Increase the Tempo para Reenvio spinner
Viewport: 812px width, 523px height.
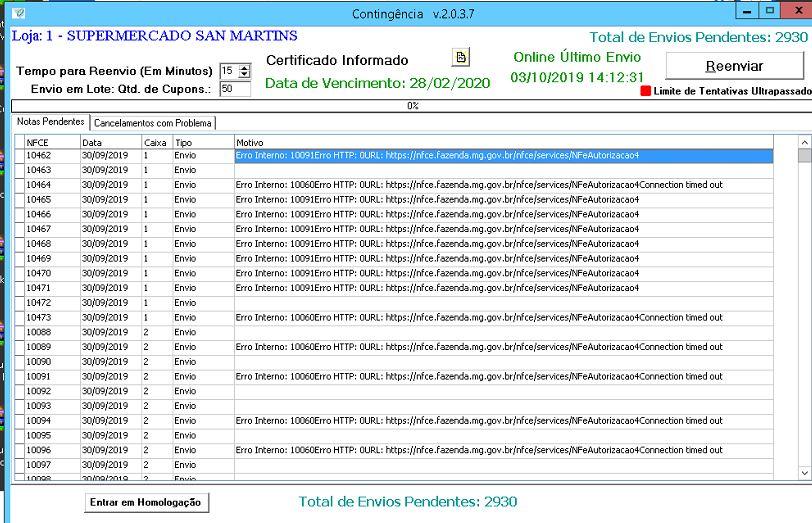click(x=245, y=67)
